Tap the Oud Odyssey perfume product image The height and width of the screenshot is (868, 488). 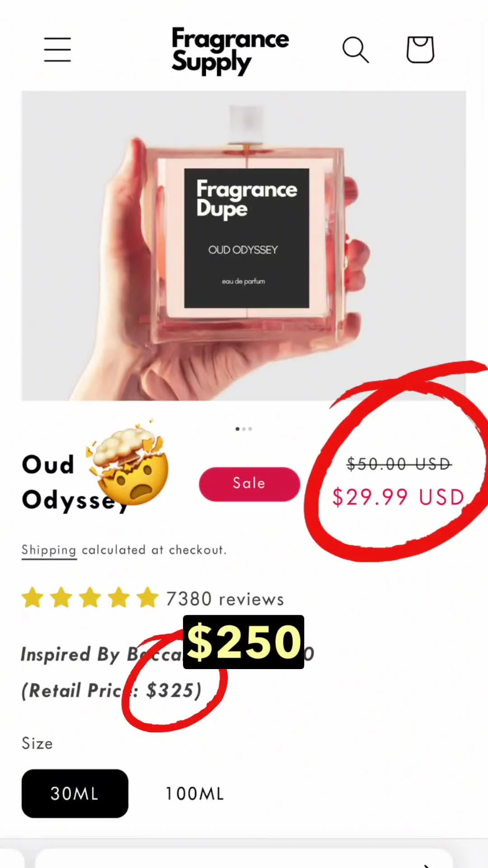click(x=244, y=245)
